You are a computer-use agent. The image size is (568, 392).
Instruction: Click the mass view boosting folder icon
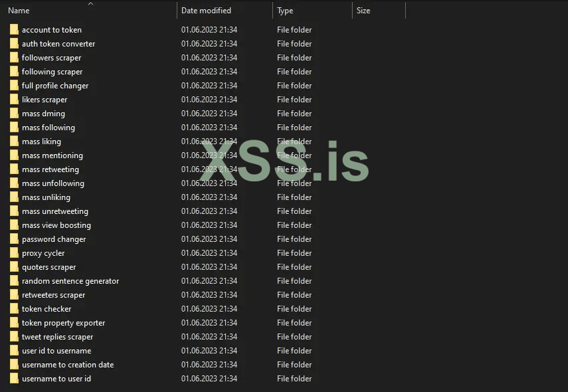pyautogui.click(x=14, y=225)
